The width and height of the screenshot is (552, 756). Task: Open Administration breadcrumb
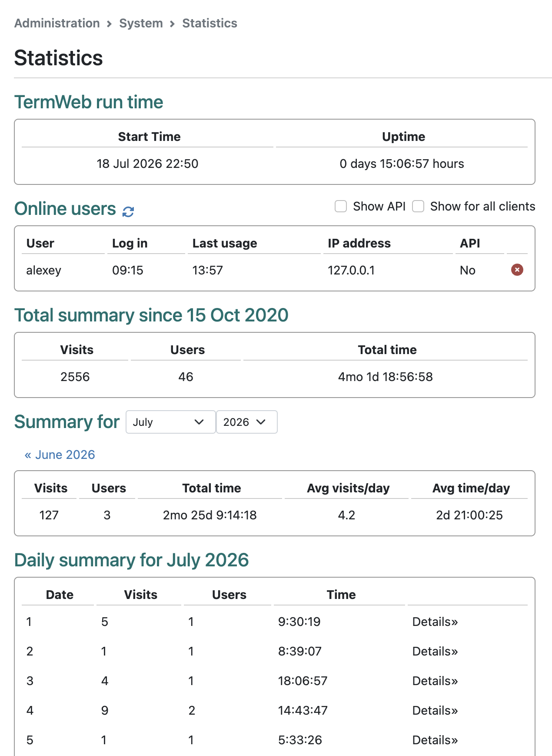57,23
